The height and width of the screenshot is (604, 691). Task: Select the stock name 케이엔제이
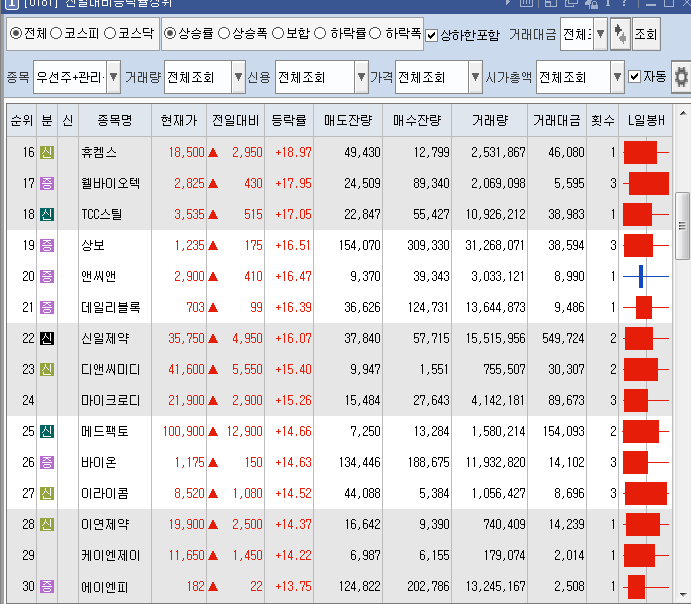pyautogui.click(x=111, y=556)
